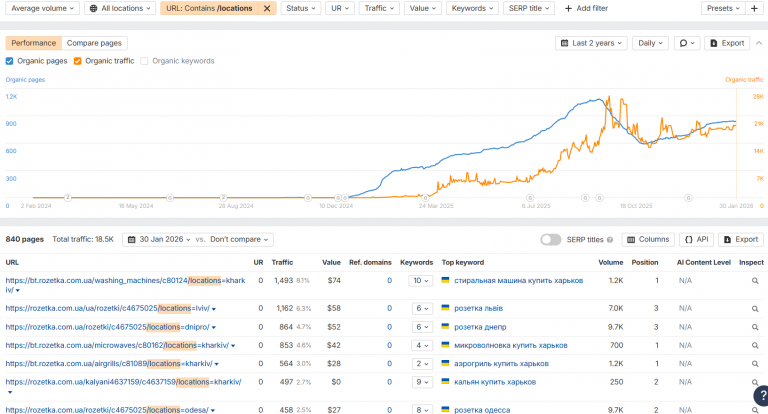This screenshot has height=414, width=768.
Task: Enable the Organic keywords checkbox
Action: (x=144, y=61)
